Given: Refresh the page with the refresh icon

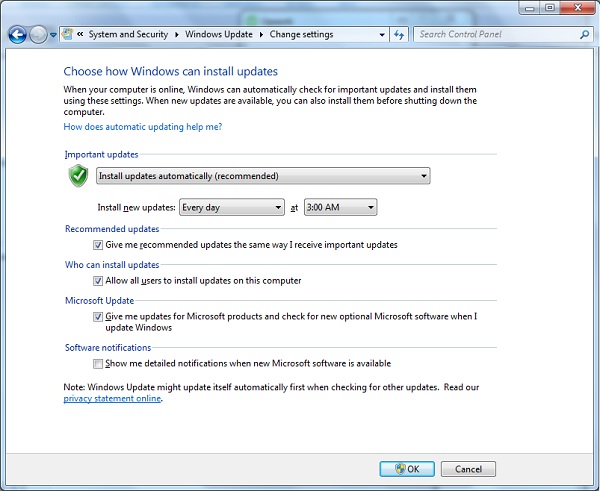Looking at the screenshot, I should [x=399, y=35].
